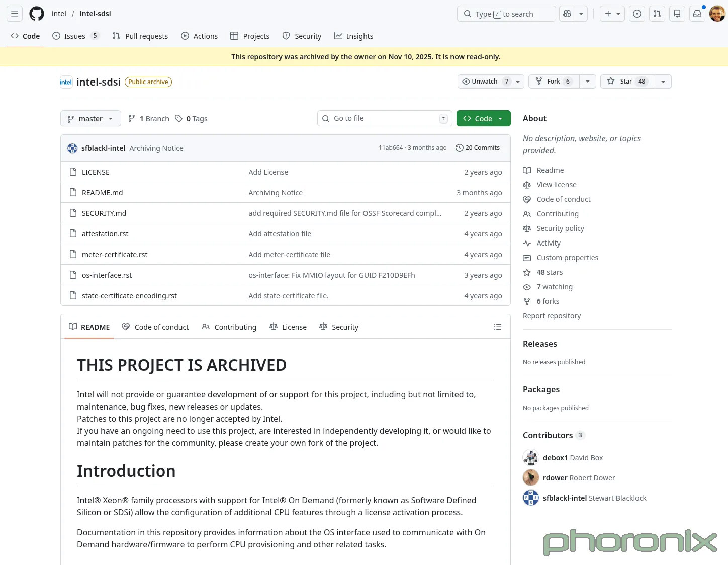Open the issues icon in top header

click(x=637, y=14)
